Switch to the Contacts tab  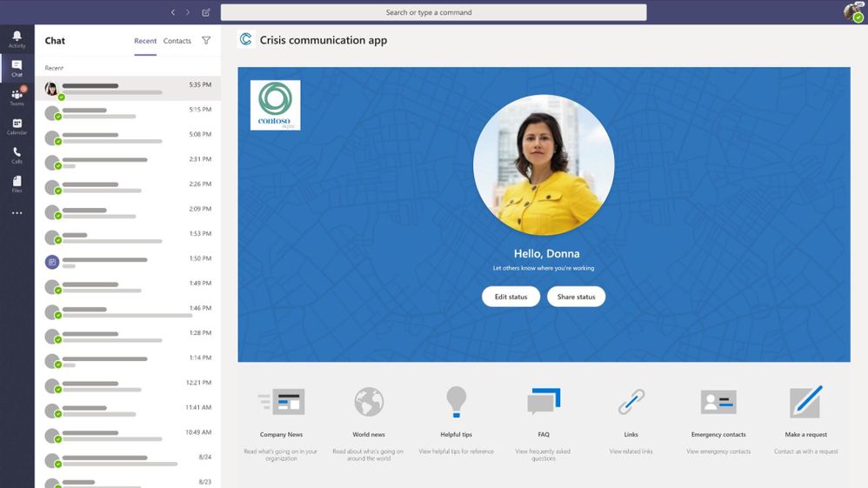point(177,41)
